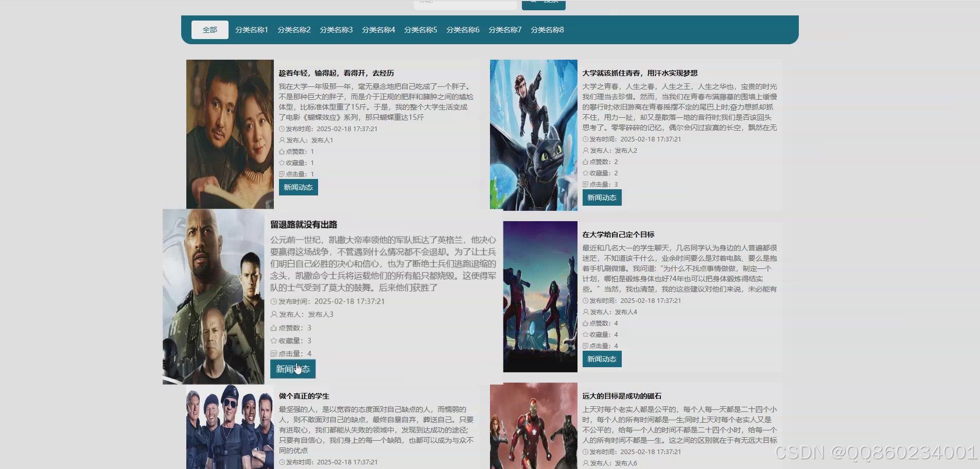
Task: Click thumbs-up icon for 点赞数 3
Action: pos(274,328)
